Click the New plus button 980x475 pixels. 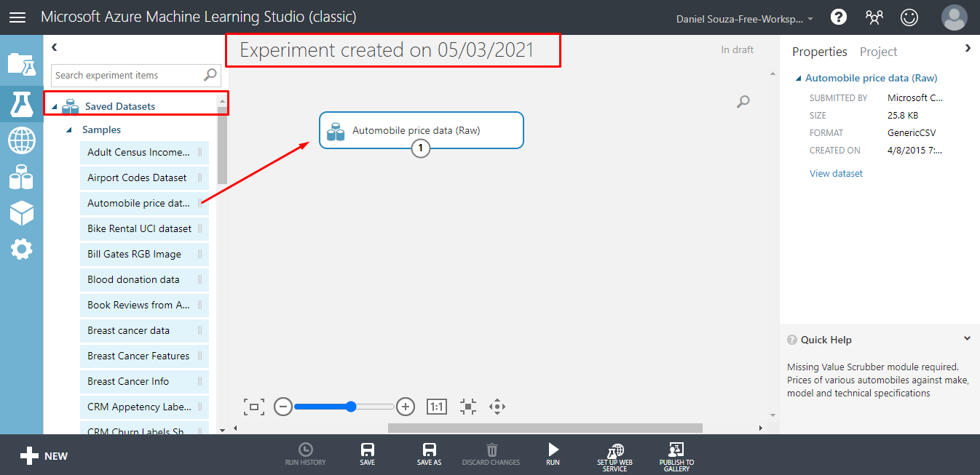click(x=44, y=456)
